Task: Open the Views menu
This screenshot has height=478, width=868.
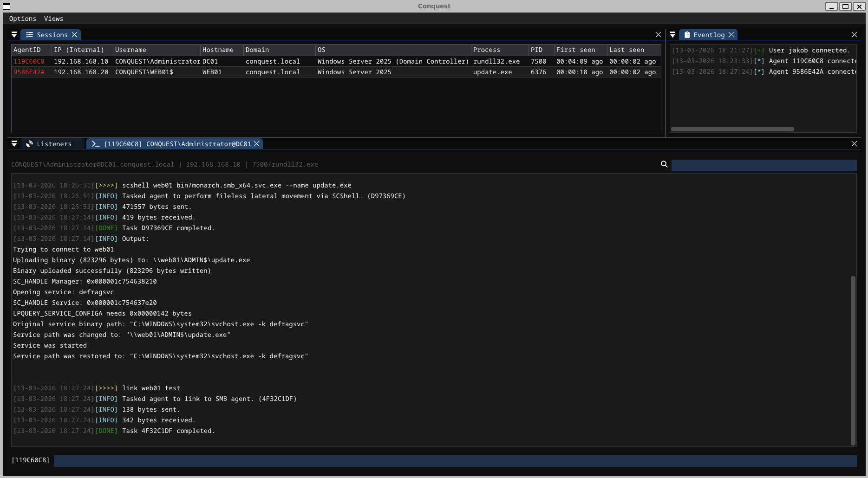Action: [x=53, y=19]
